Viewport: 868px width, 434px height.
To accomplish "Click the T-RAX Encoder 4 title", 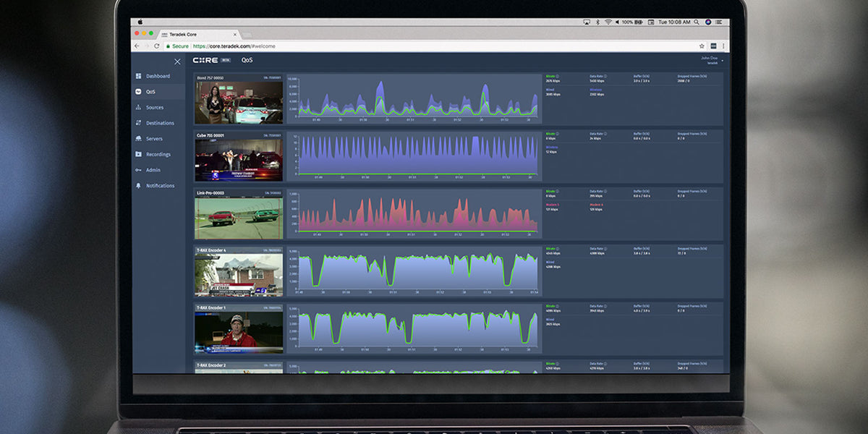I will [x=211, y=250].
